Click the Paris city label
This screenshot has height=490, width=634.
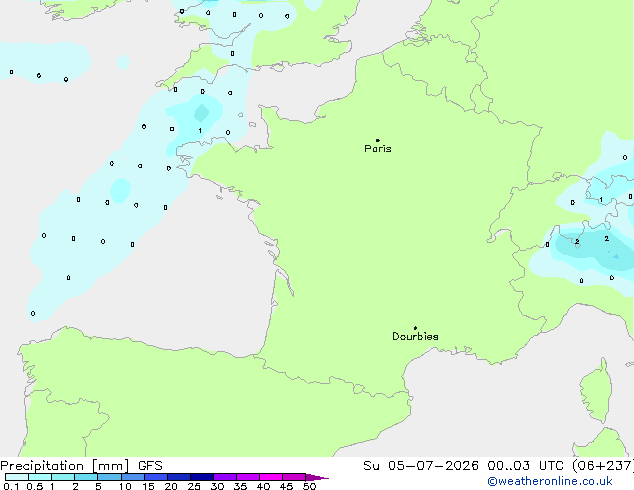click(x=378, y=149)
